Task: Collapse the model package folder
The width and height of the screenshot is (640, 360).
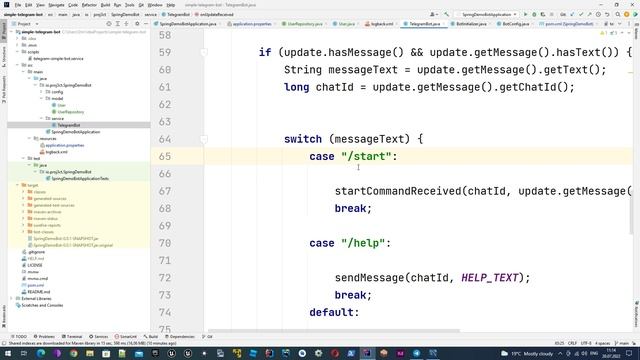Action: (41, 98)
